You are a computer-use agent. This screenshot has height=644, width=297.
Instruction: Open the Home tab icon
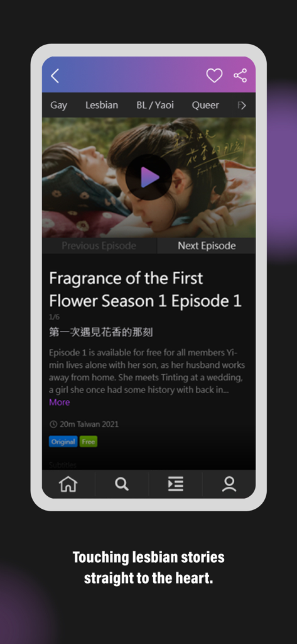[68, 484]
